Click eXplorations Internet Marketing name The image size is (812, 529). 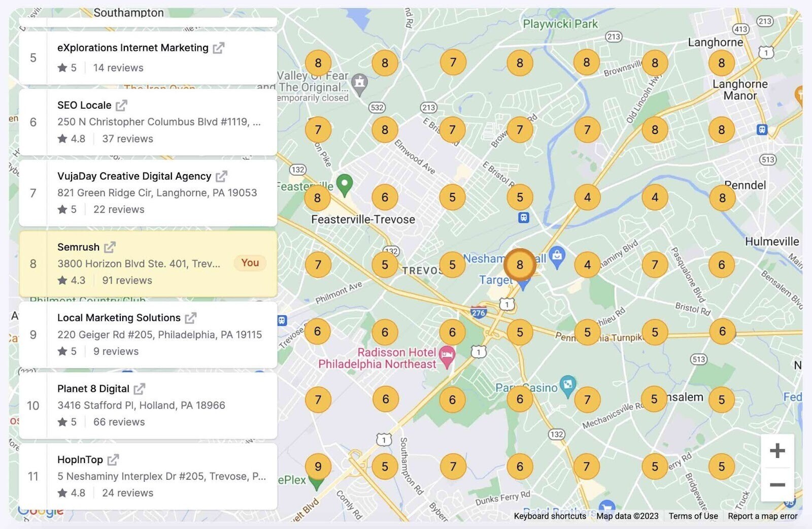[133, 48]
